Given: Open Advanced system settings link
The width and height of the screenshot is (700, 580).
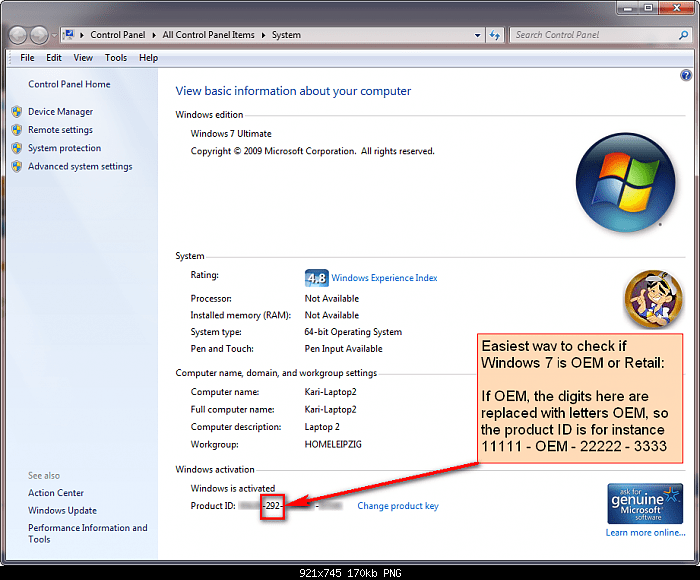Looking at the screenshot, I should coord(80,167).
